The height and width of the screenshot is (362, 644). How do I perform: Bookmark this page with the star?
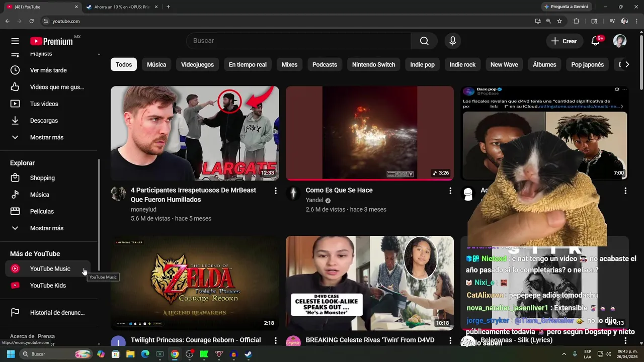tap(559, 21)
